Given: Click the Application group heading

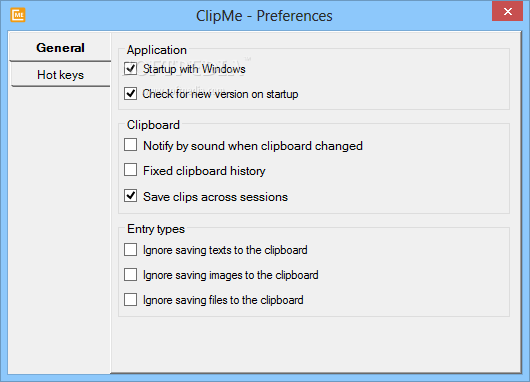Looking at the screenshot, I should [x=157, y=50].
